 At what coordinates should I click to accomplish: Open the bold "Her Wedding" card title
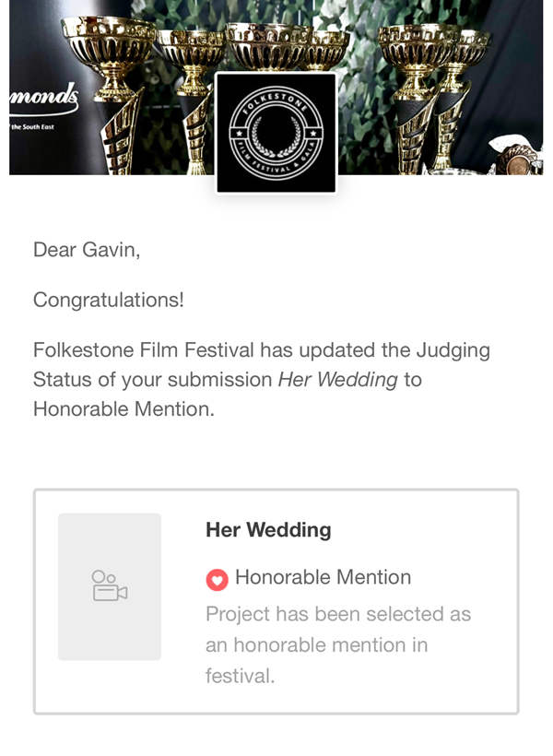[x=268, y=530]
